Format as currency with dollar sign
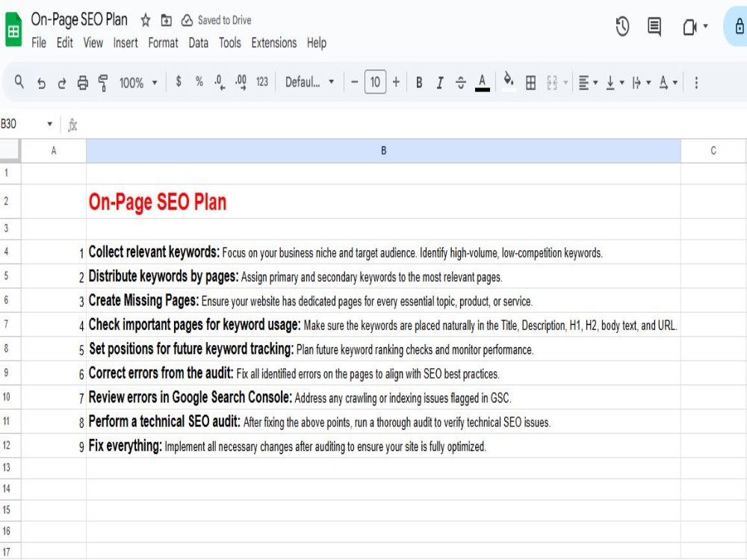Viewport: 747px width, 560px height. click(179, 81)
